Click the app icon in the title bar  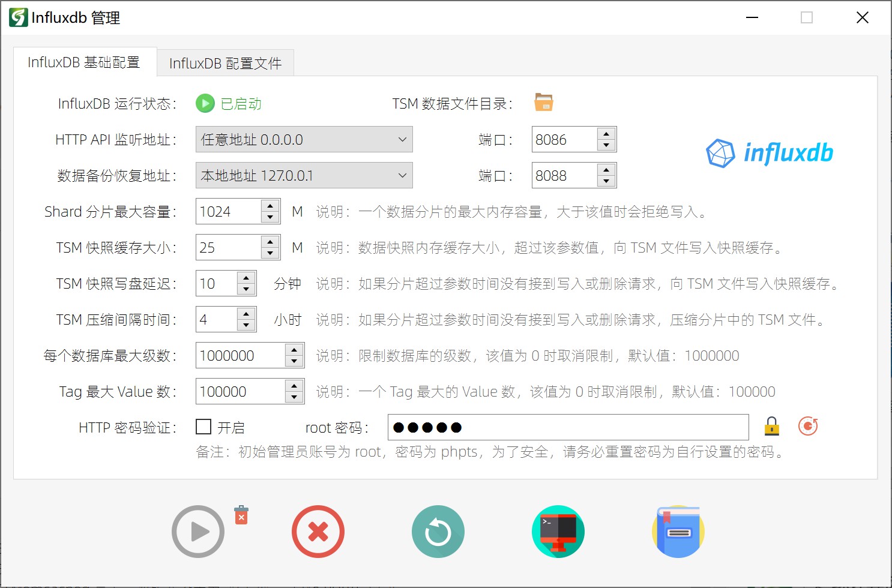pyautogui.click(x=18, y=17)
